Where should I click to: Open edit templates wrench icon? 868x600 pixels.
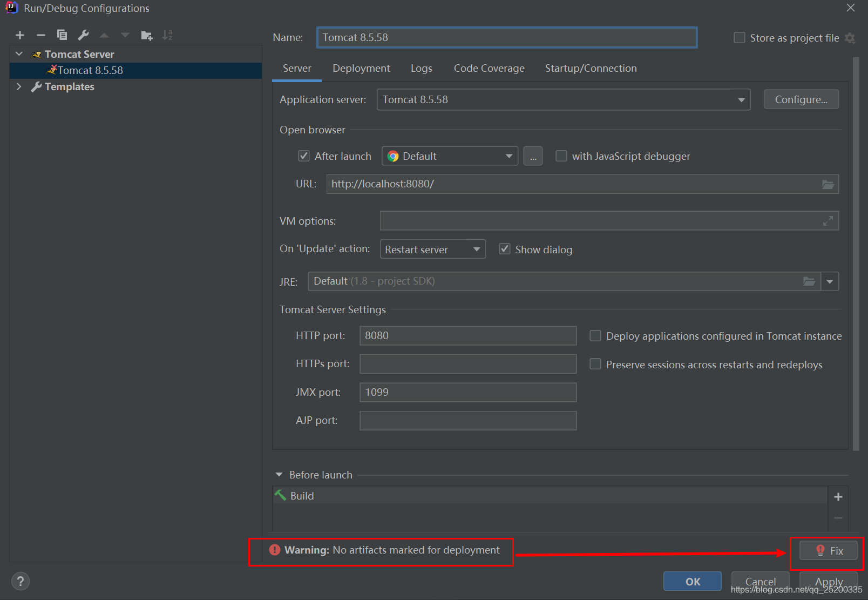83,35
